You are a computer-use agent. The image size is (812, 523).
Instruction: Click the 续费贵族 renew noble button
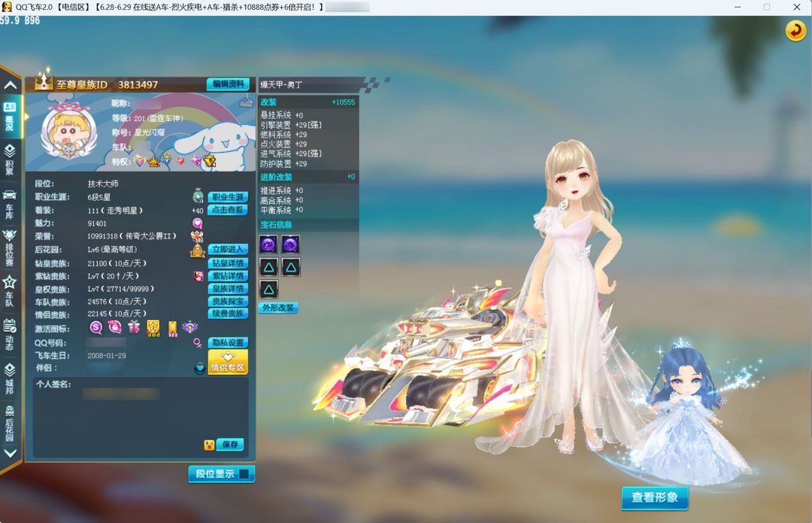228,314
